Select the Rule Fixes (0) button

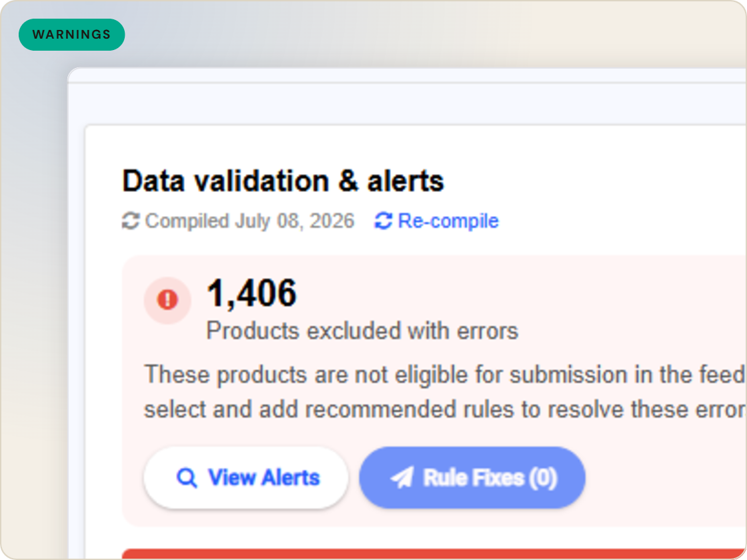[x=472, y=477]
